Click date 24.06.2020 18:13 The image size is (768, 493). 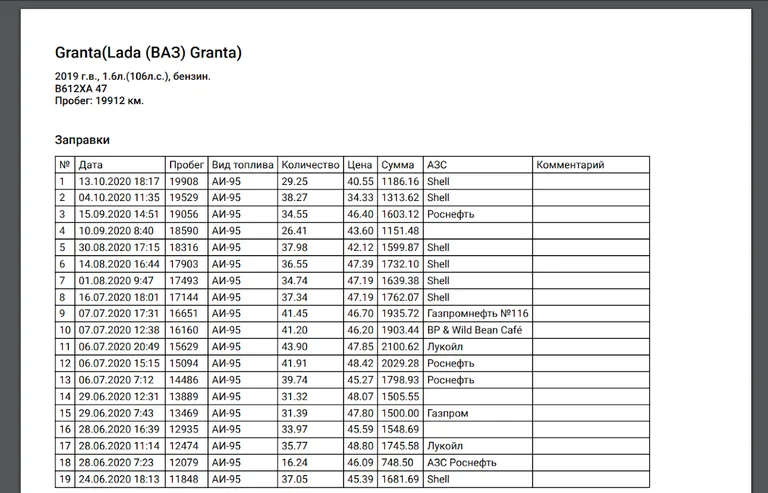click(119, 480)
